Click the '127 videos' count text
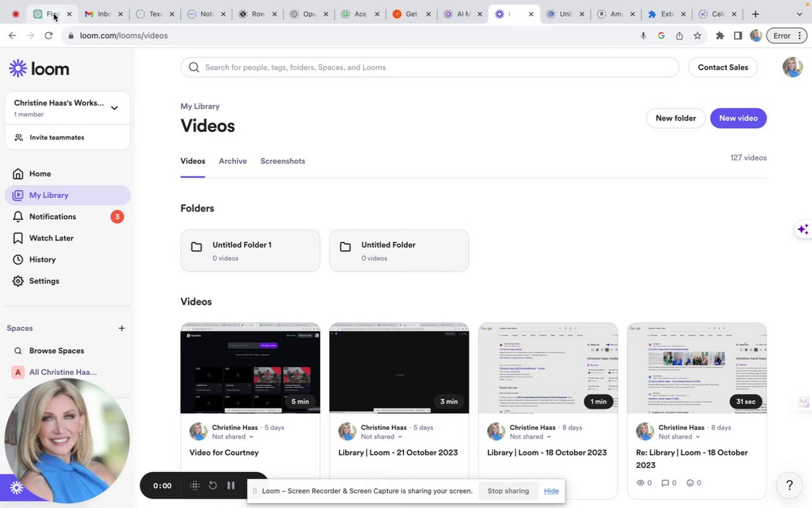This screenshot has height=508, width=812. click(749, 158)
